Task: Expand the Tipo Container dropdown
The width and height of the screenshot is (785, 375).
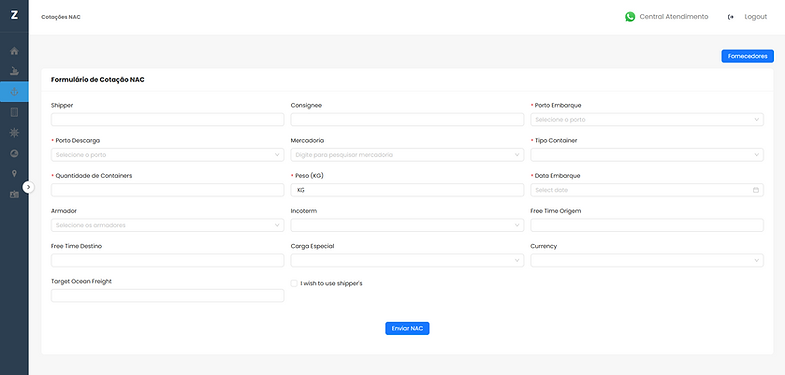Action: tap(647, 155)
